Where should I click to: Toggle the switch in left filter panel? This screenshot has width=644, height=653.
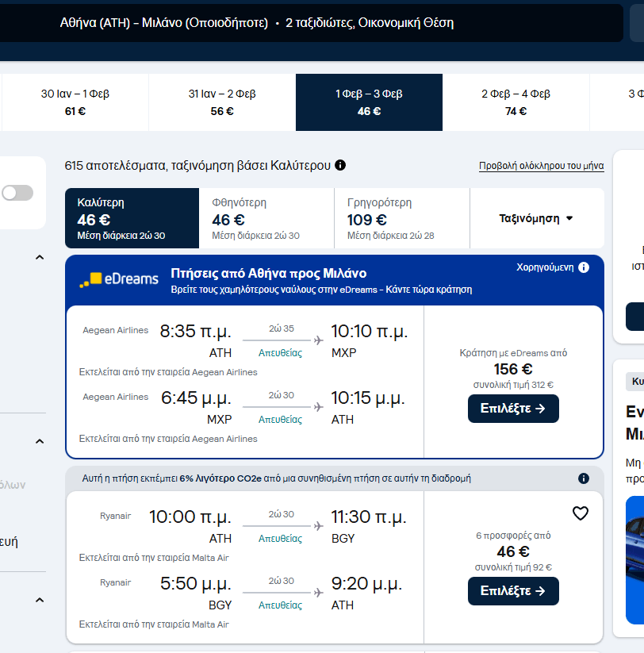pos(17,193)
